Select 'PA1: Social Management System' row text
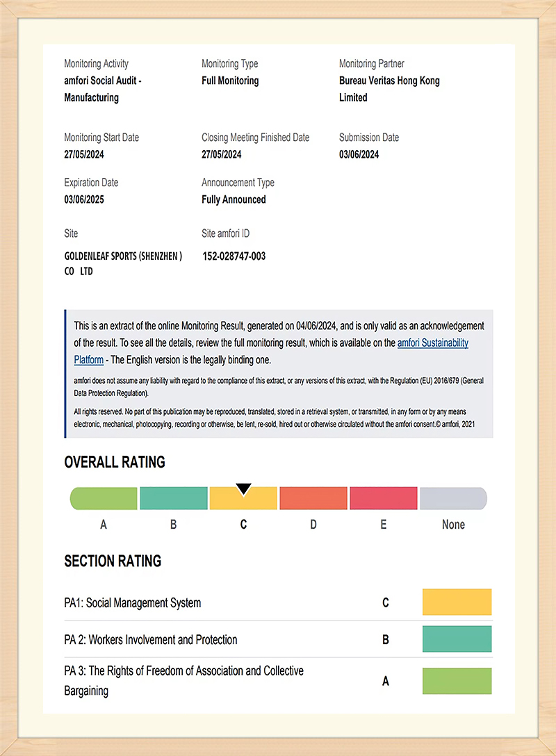Screen dimensions: 556x756 pyautogui.click(x=133, y=603)
